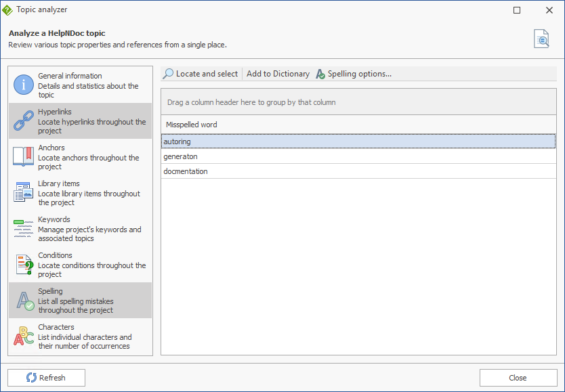The height and width of the screenshot is (392, 565).
Task: Click the HelpNDoc app icon in title bar
Action: (x=7, y=10)
